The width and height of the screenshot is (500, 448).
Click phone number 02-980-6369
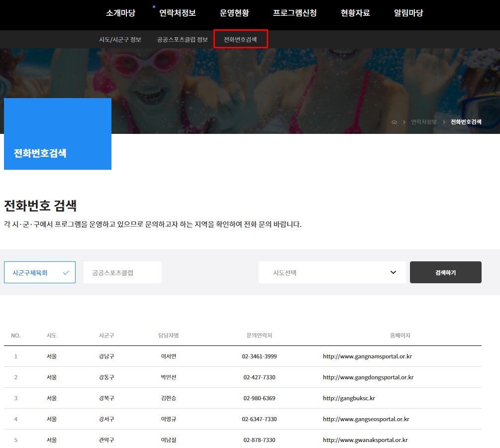click(259, 398)
